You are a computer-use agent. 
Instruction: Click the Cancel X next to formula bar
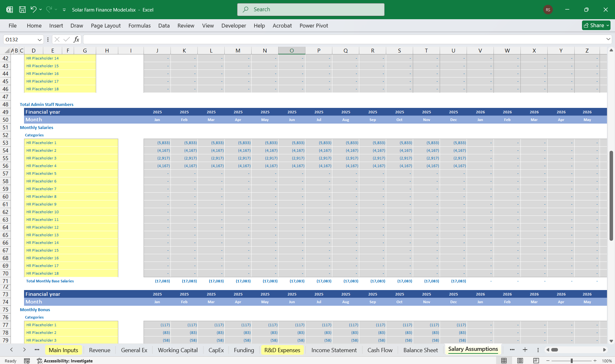point(57,39)
